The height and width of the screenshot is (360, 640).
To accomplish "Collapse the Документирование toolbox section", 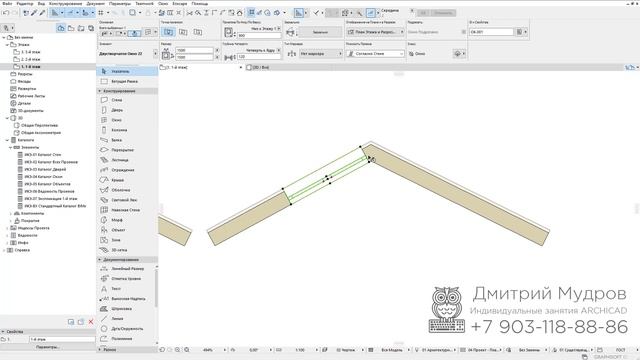I will click(x=100, y=260).
